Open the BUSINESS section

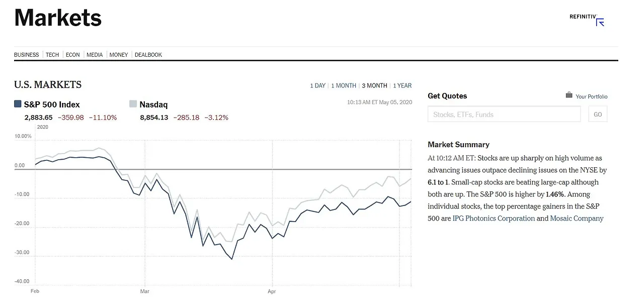pyautogui.click(x=26, y=55)
